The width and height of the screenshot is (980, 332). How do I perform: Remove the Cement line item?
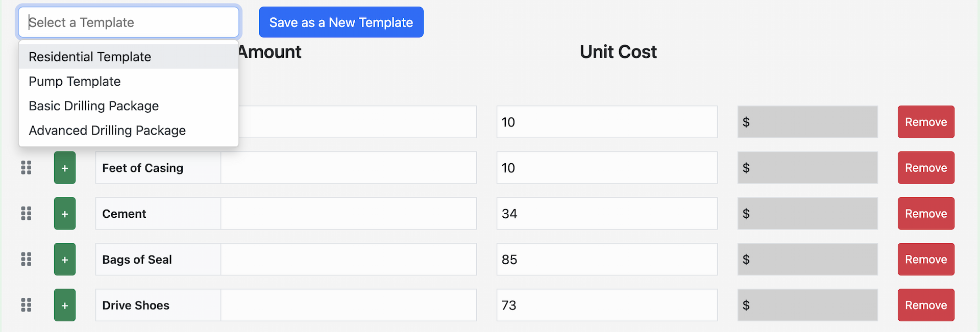pos(925,214)
